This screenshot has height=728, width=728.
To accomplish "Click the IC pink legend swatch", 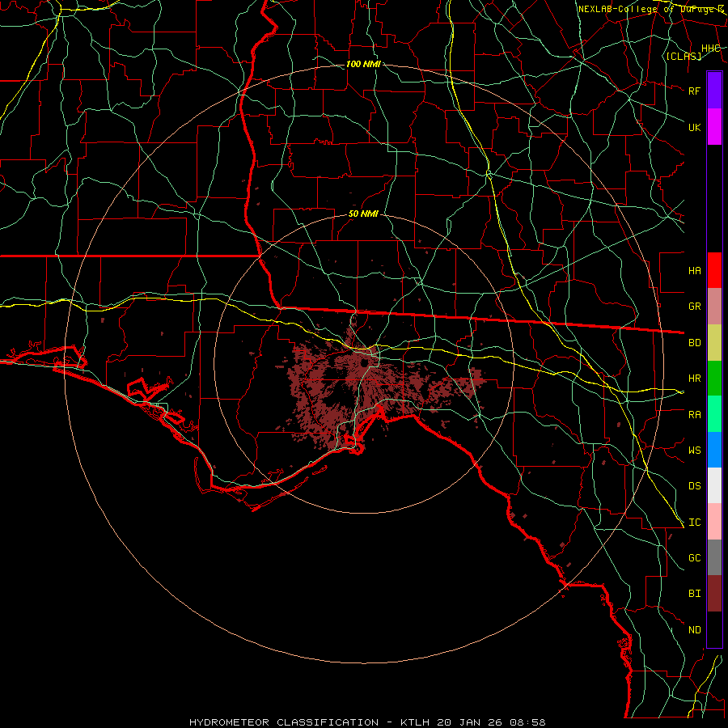I will point(714,522).
